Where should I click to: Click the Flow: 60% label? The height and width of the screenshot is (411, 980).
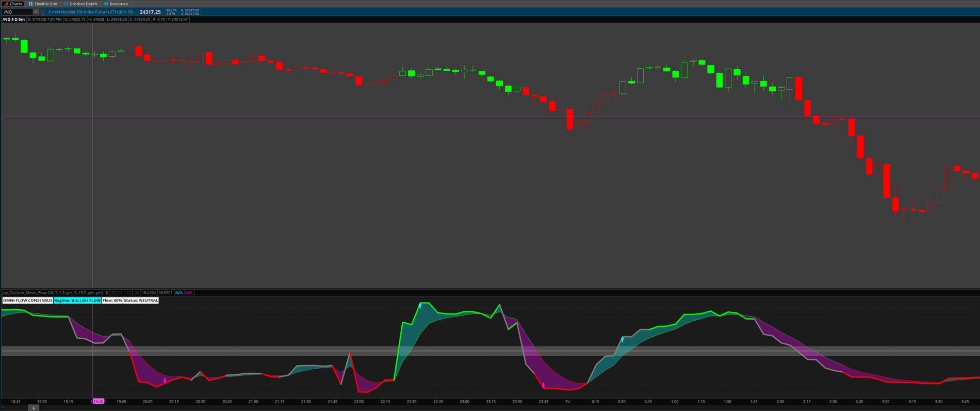click(x=112, y=301)
